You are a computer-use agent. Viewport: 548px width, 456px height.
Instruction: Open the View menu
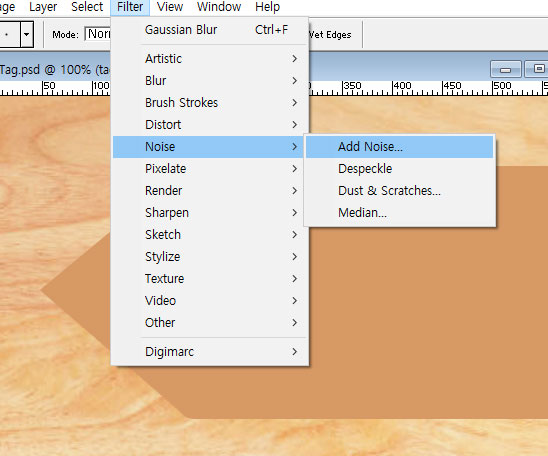[170, 7]
